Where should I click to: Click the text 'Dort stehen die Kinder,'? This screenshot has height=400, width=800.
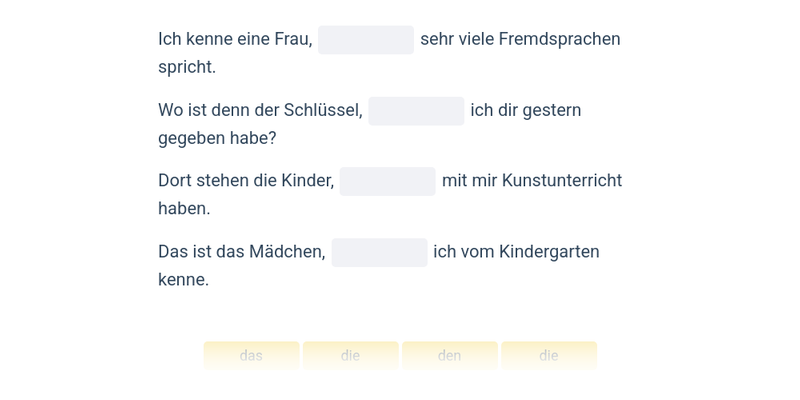[x=246, y=180]
